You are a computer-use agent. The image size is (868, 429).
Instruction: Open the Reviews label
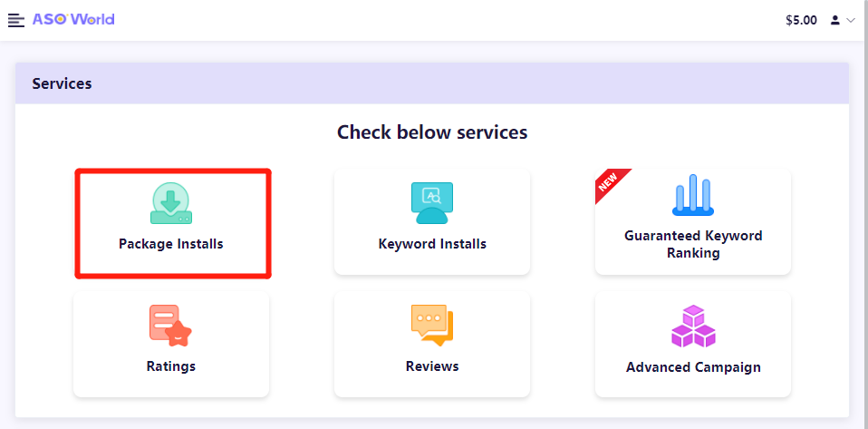[x=432, y=366]
